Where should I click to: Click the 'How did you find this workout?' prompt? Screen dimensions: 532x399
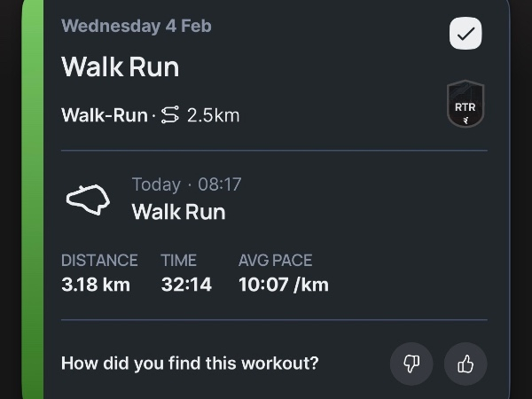[x=190, y=363]
